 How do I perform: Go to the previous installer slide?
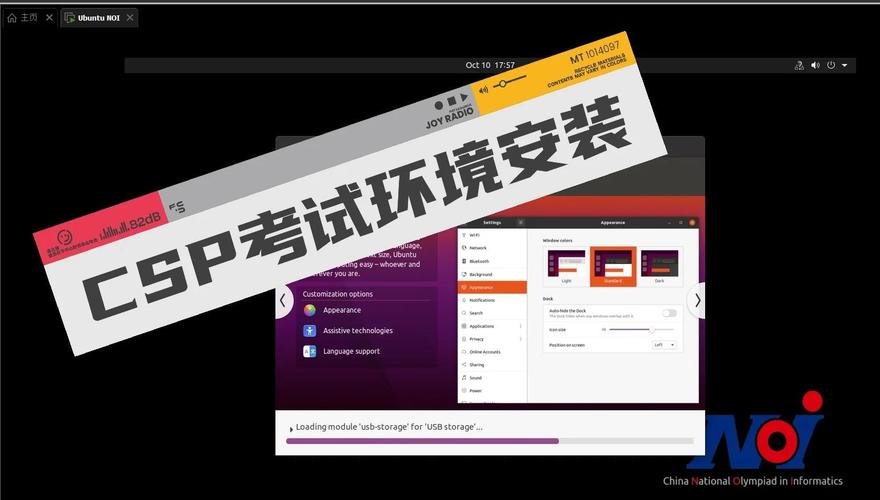click(283, 301)
